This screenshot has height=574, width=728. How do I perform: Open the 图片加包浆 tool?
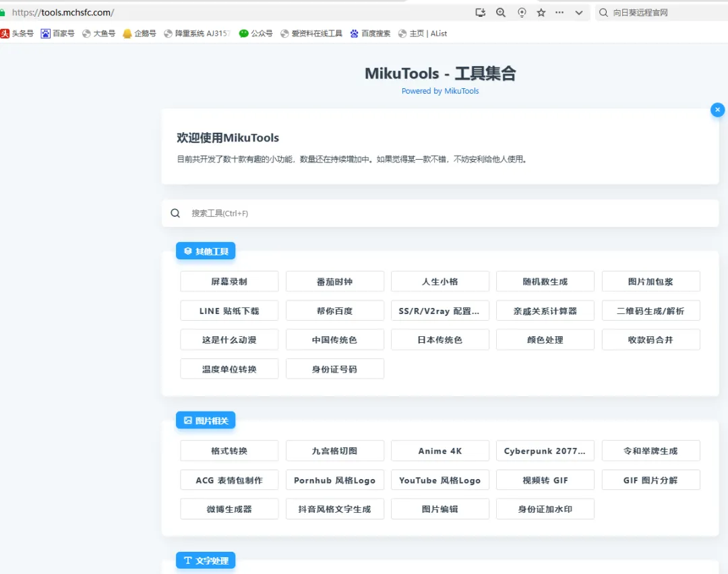[x=651, y=282]
